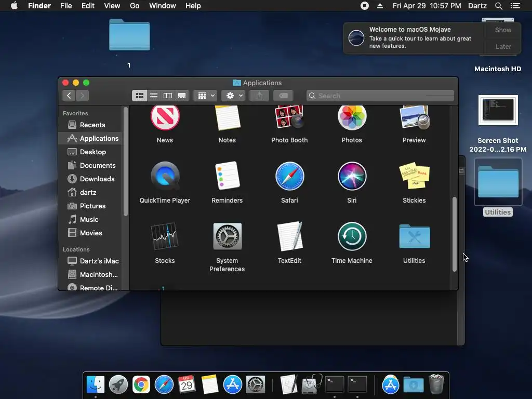Open the group-by arrangement dropdown
The height and width of the screenshot is (399, 532).
205,96
